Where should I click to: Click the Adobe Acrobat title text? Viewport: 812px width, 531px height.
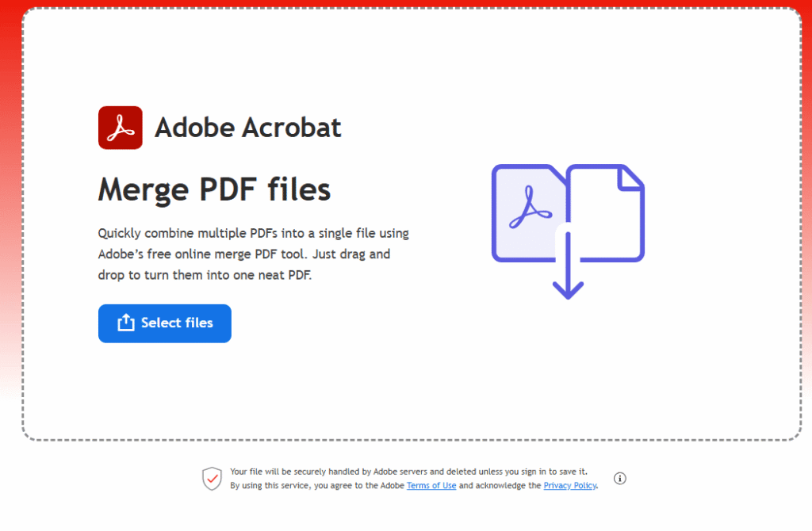[x=248, y=128]
